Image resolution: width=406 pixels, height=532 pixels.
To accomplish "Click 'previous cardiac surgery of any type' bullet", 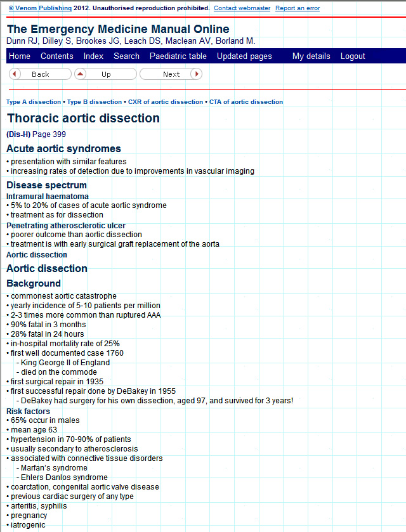I will [70, 496].
